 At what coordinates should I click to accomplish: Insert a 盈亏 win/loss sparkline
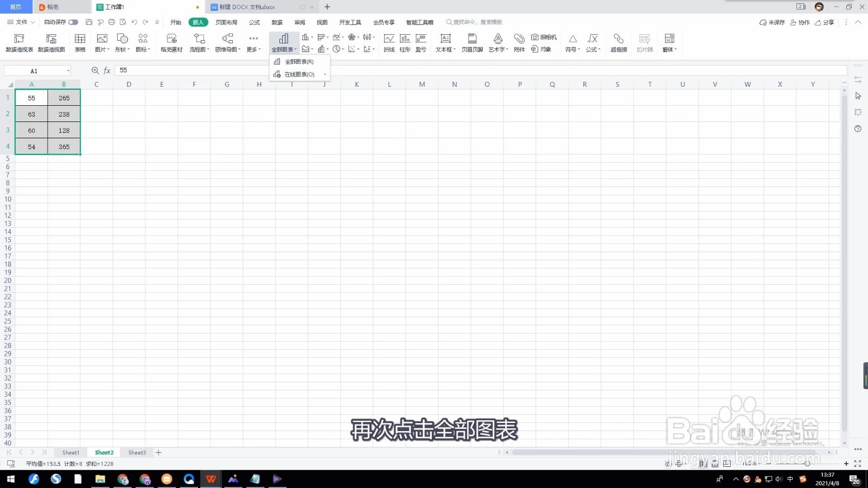[421, 43]
